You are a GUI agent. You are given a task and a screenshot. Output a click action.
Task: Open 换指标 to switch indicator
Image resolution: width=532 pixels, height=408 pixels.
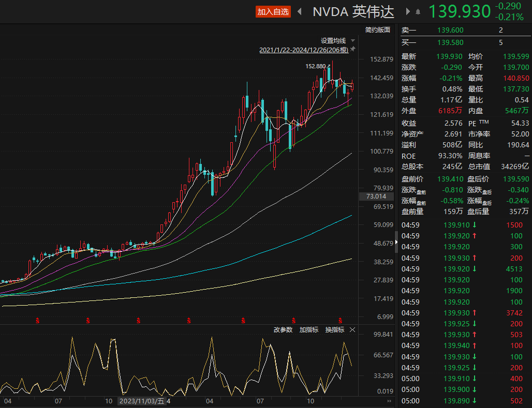tap(334, 329)
